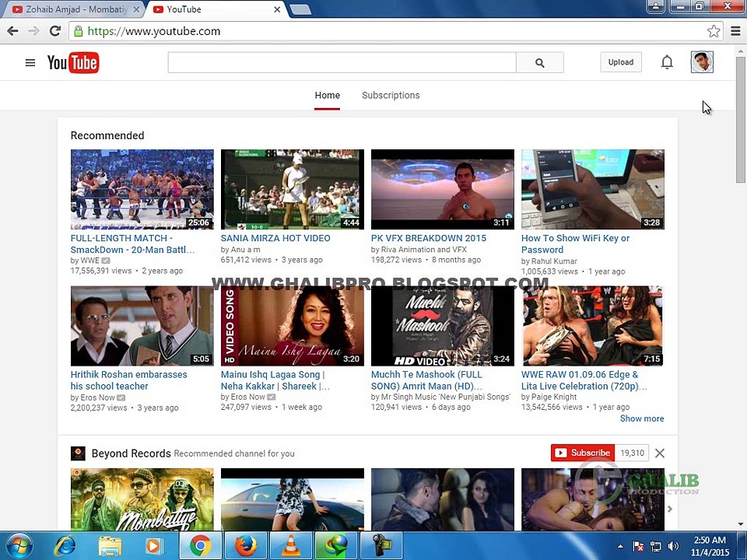Open the Action Center flag icon

(638, 546)
